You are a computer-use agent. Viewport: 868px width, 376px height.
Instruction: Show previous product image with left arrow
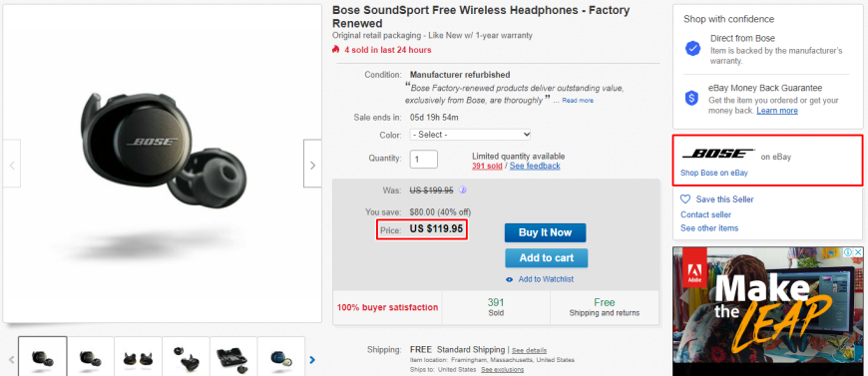click(x=12, y=164)
